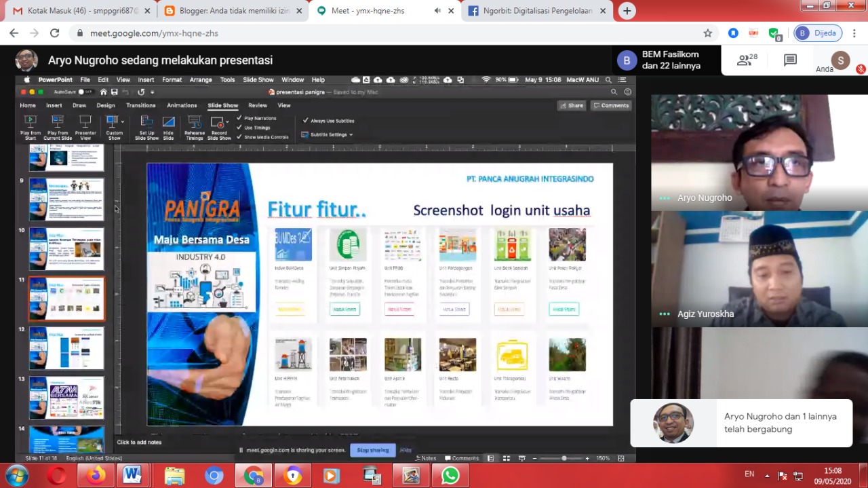Click the blue bookmark extension icon

click(x=733, y=33)
